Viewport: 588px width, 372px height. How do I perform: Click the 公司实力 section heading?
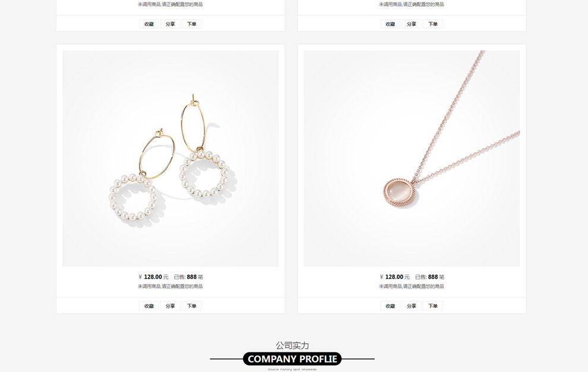click(292, 345)
